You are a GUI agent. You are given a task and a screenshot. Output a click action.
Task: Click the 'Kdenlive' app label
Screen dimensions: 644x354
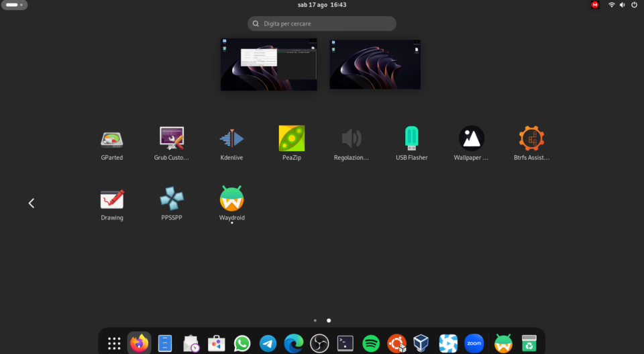(x=231, y=157)
